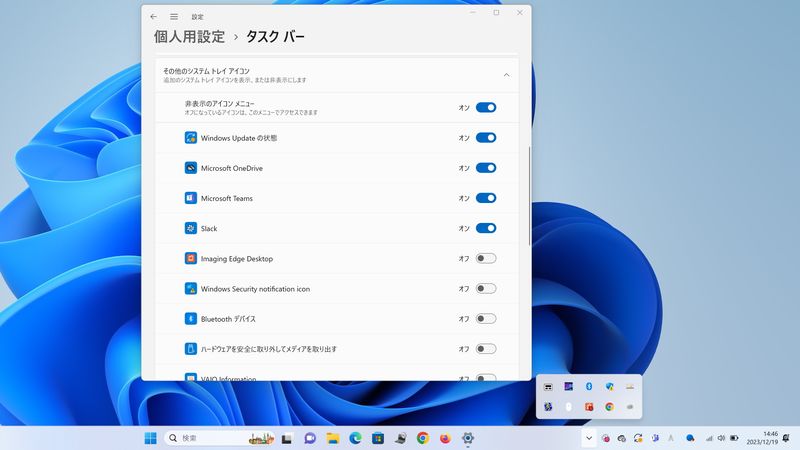Screen dimensions: 800x450
Task: Launch Firefox from the taskbar
Action: tap(445, 438)
